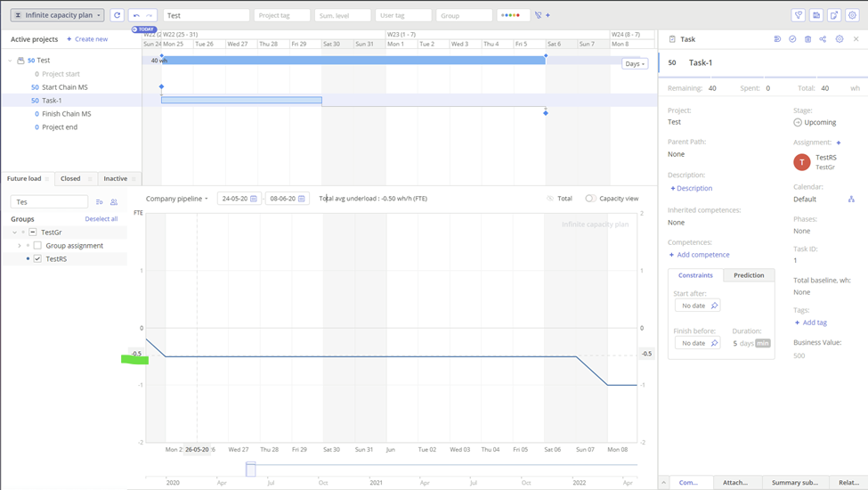The width and height of the screenshot is (868, 490).
Task: Click the Deselect all link
Action: (101, 219)
